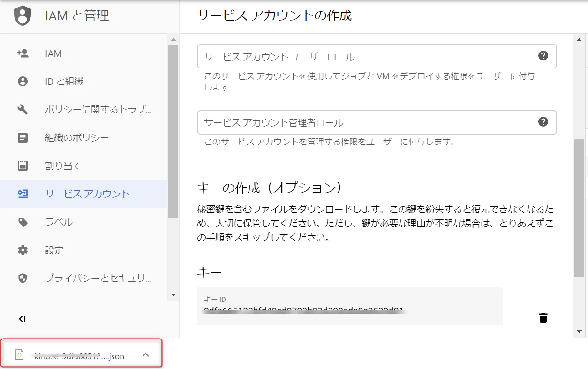
Task: Click the sidebar scrollbar thumb
Action: coord(173,131)
